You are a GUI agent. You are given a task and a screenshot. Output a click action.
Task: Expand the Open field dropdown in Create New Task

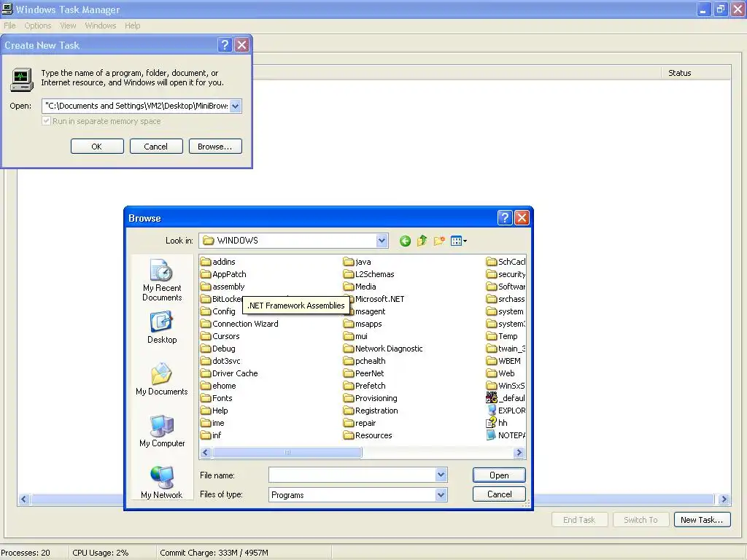236,106
